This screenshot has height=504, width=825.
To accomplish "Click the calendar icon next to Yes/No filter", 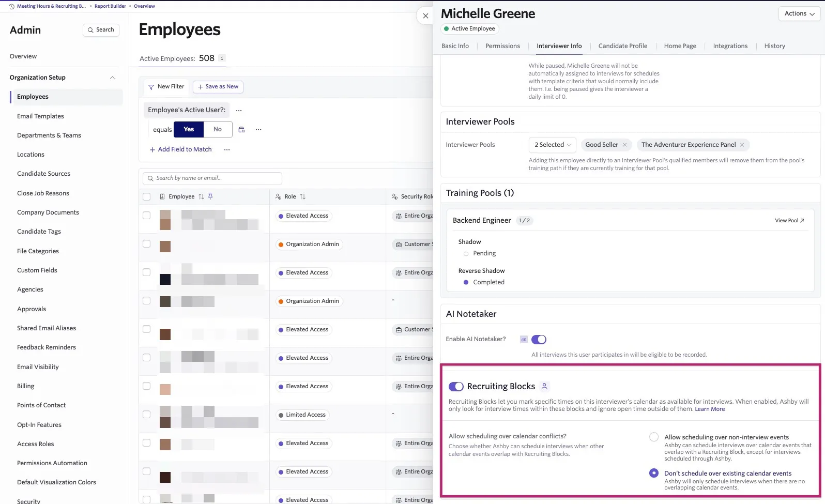I will click(241, 130).
